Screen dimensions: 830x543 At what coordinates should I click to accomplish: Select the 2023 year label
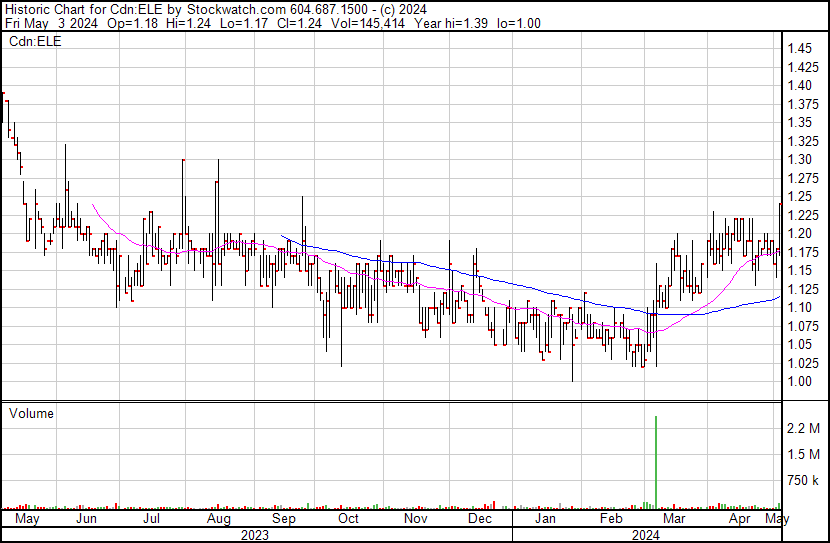[x=255, y=535]
